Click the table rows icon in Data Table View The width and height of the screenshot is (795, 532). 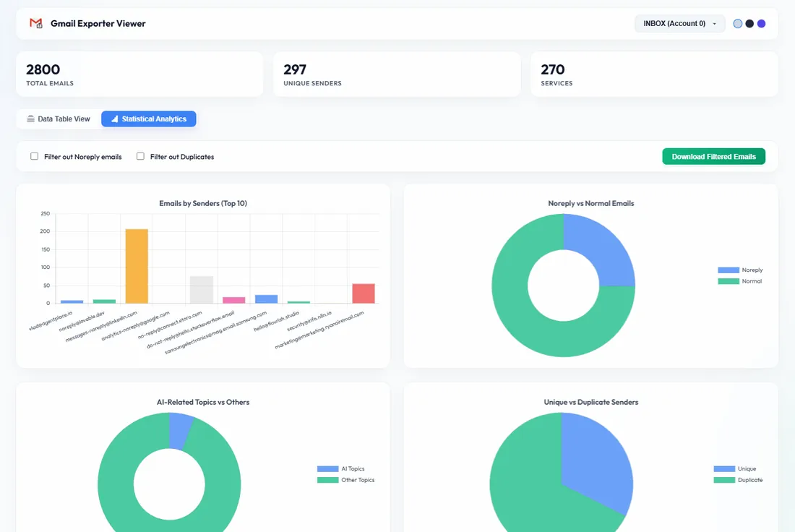31,119
